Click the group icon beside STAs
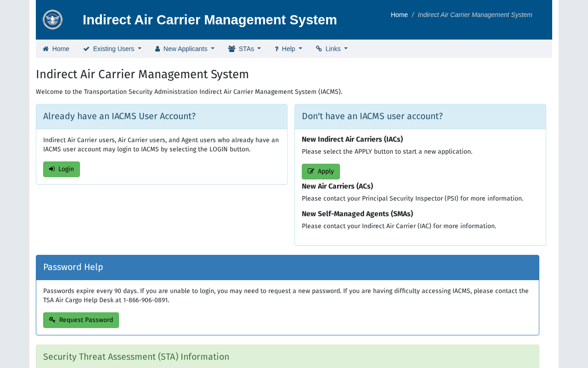The width and height of the screenshot is (588, 368). [232, 49]
